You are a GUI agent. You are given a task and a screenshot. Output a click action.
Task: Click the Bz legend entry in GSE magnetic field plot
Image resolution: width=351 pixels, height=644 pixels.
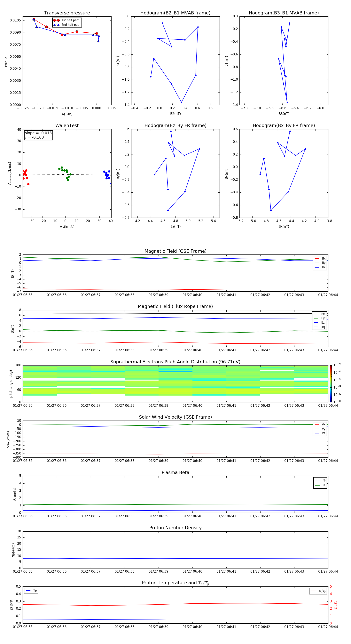(320, 267)
